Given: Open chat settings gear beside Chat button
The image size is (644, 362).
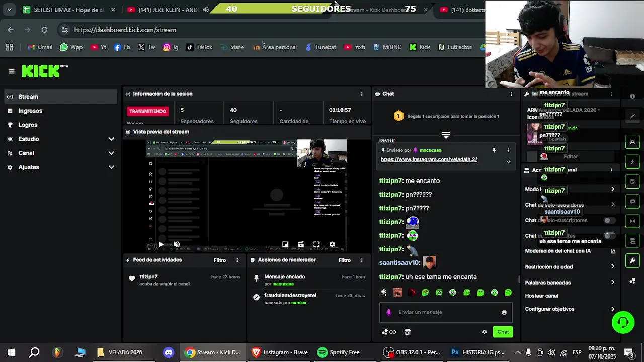Looking at the screenshot, I should click(485, 332).
